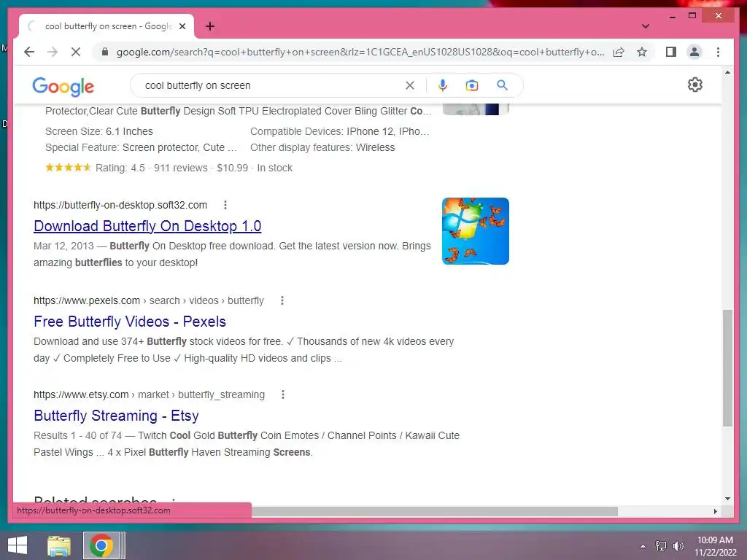Click the 'Screen Size: 6.1 Inches' text
Viewport: 747px width, 560px height.
click(99, 131)
